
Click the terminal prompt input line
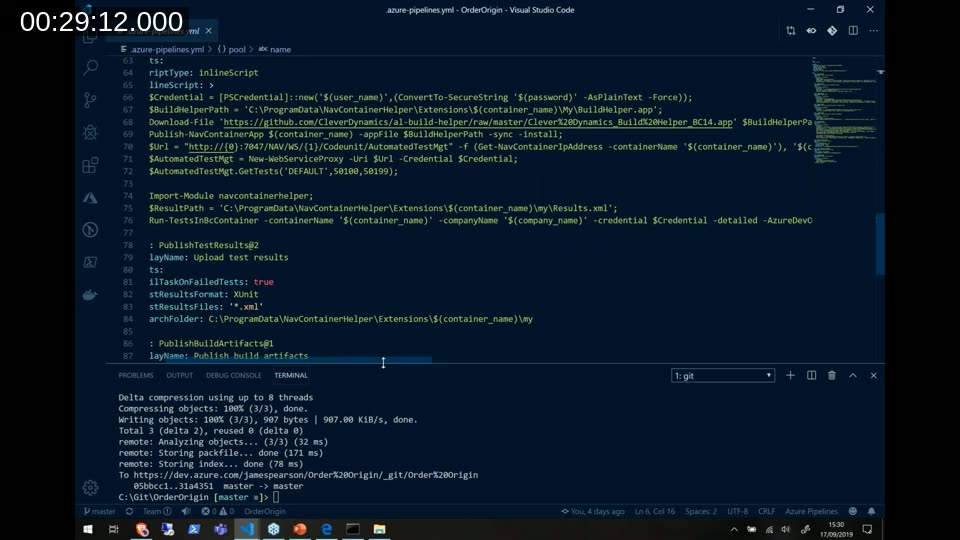coord(276,497)
